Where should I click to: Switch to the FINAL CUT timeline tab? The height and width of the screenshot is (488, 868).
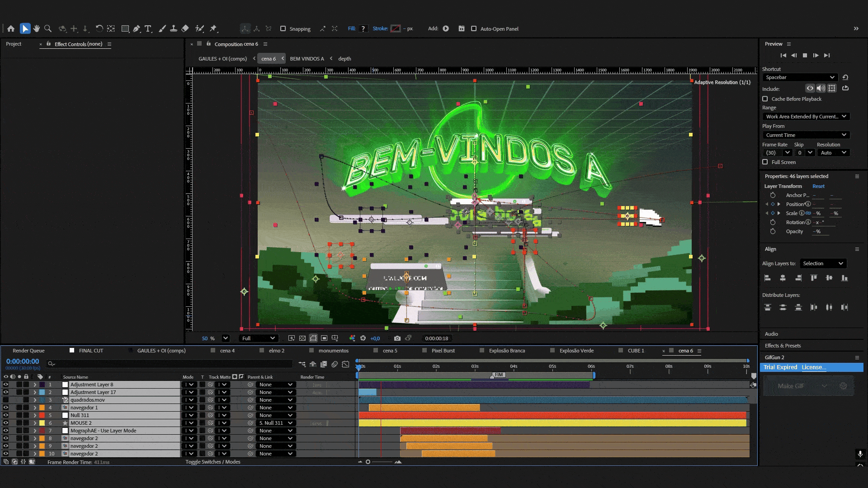click(91, 351)
